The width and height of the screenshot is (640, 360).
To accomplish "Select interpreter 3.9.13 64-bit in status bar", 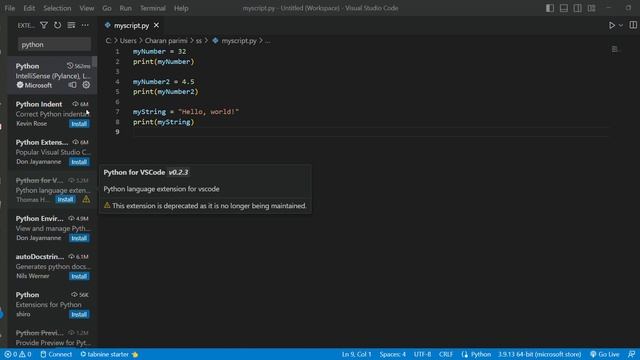I will coord(539,354).
